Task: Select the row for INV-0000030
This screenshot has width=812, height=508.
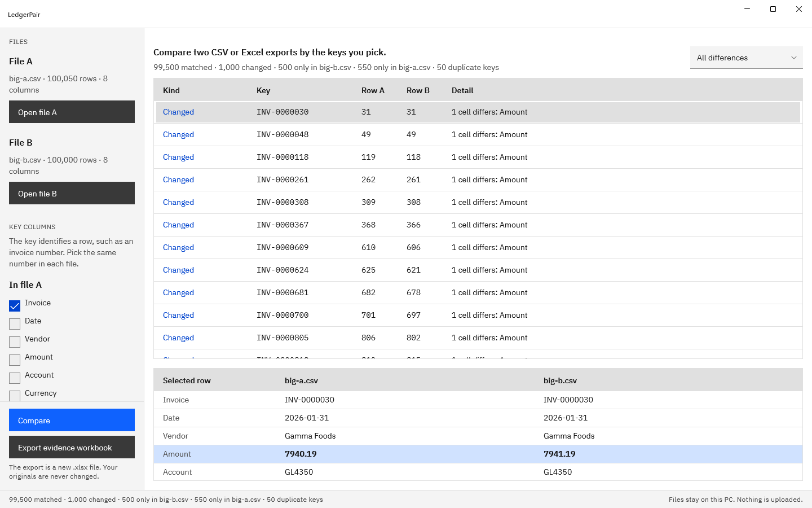Action: click(x=478, y=112)
